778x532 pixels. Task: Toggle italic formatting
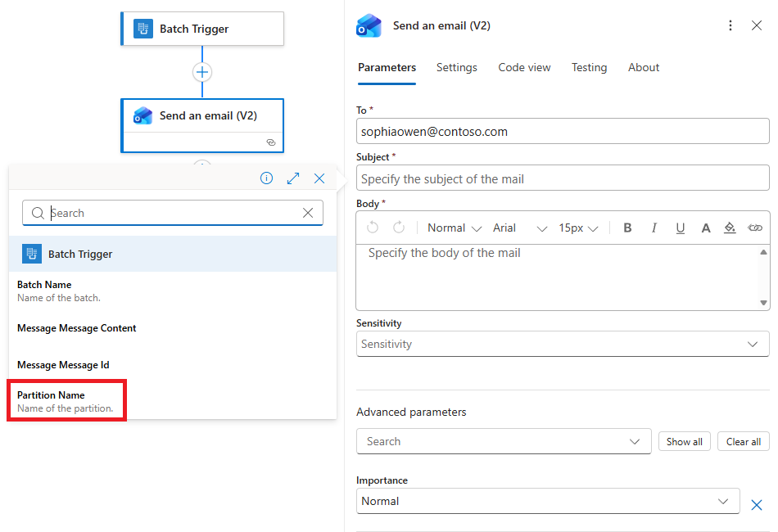click(654, 228)
